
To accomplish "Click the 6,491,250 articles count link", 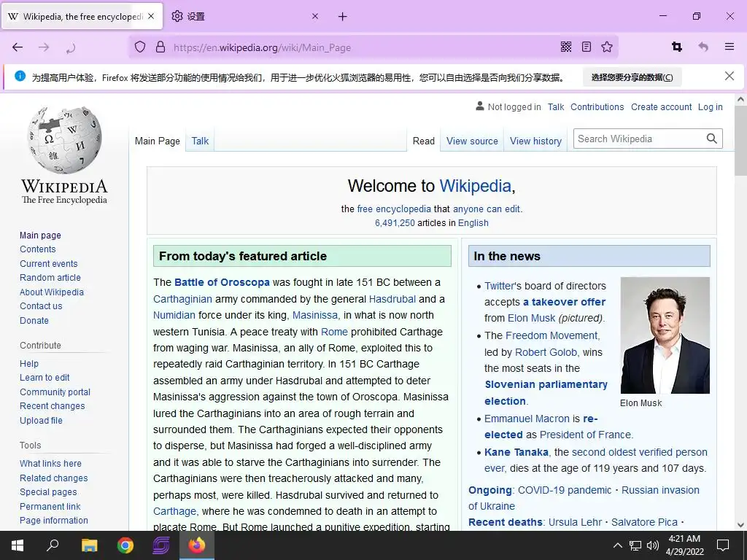I will (395, 223).
